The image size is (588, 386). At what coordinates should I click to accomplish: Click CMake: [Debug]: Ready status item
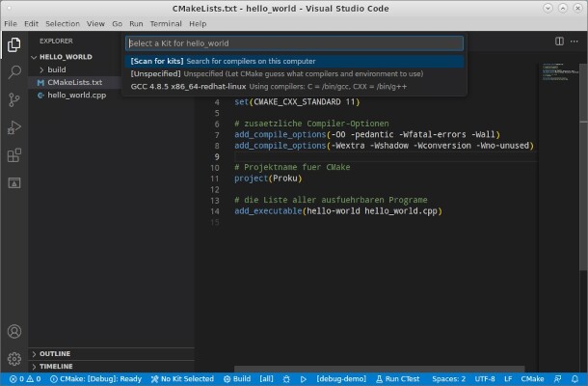96,379
